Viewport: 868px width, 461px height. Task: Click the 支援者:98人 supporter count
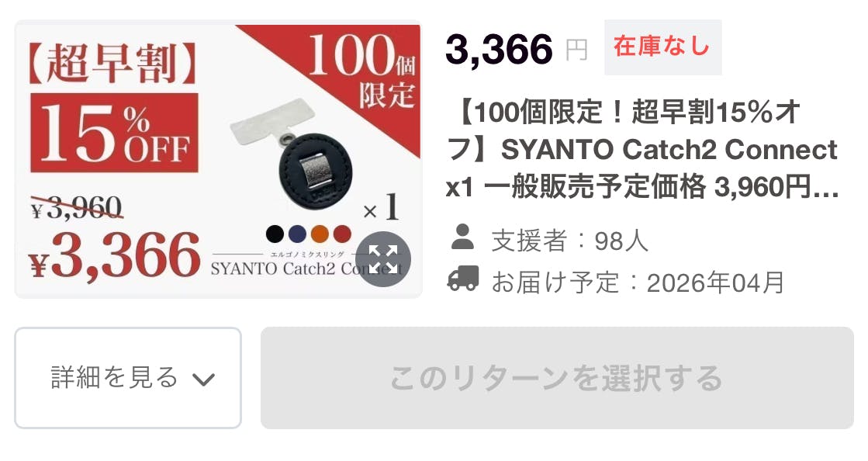569,241
